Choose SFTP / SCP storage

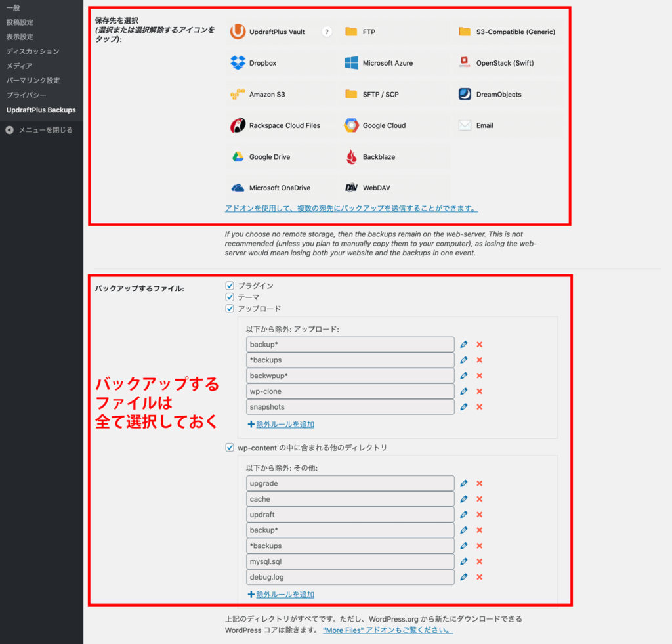[394, 95]
